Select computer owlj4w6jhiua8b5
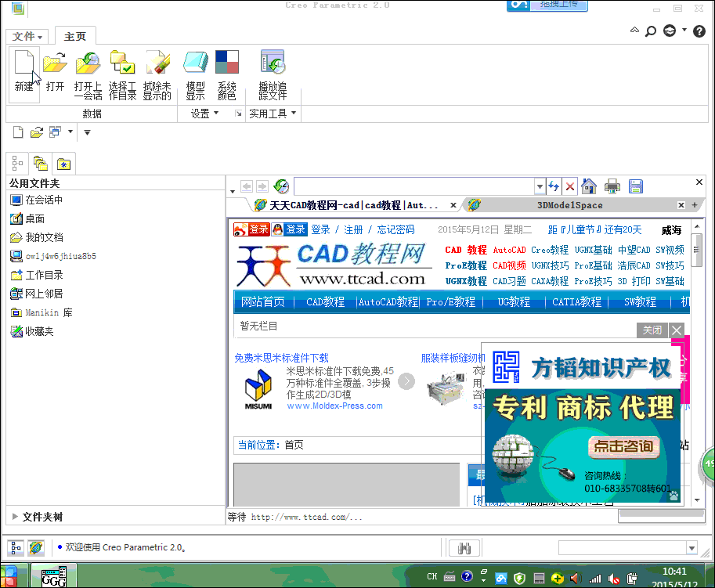715x588 pixels. [x=53, y=256]
